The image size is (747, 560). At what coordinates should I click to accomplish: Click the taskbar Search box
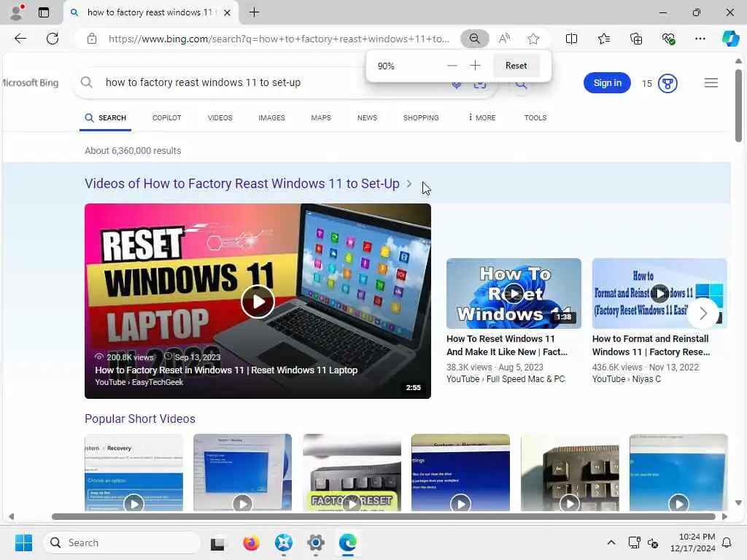(122, 542)
